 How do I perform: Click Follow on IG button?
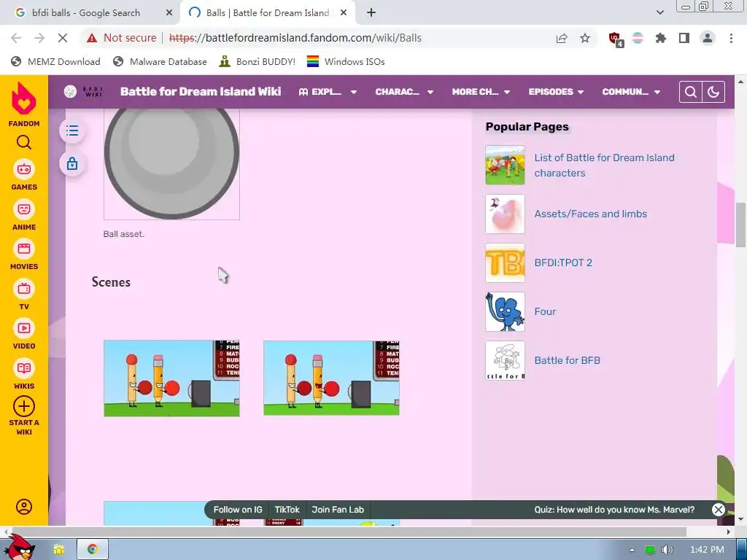click(x=238, y=510)
